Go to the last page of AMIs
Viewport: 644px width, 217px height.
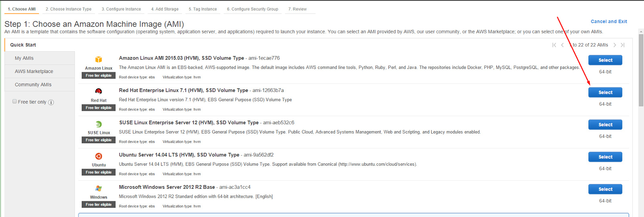(623, 45)
